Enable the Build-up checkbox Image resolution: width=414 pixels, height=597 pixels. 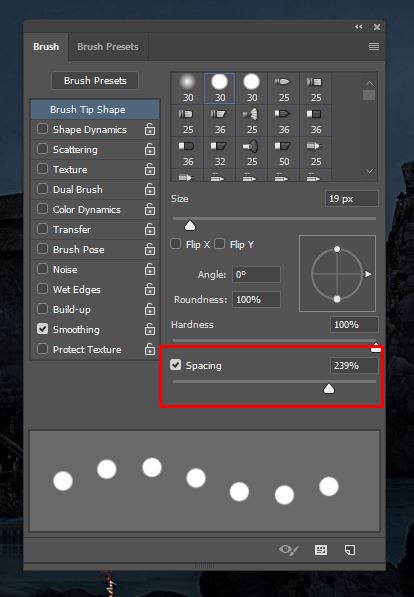pyautogui.click(x=42, y=308)
